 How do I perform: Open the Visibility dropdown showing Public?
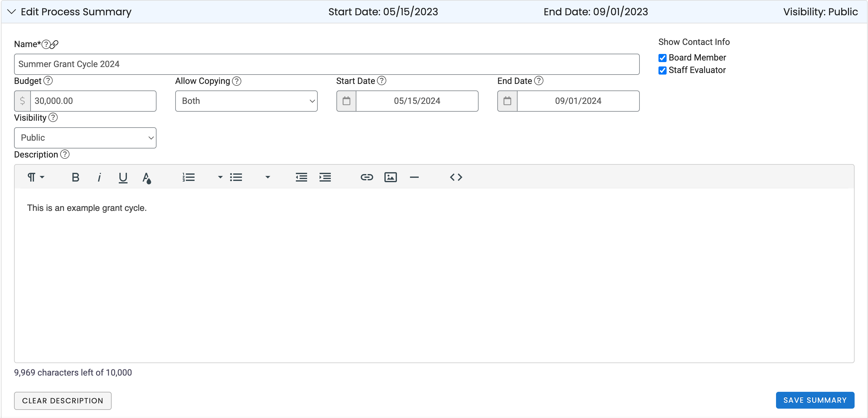point(85,138)
